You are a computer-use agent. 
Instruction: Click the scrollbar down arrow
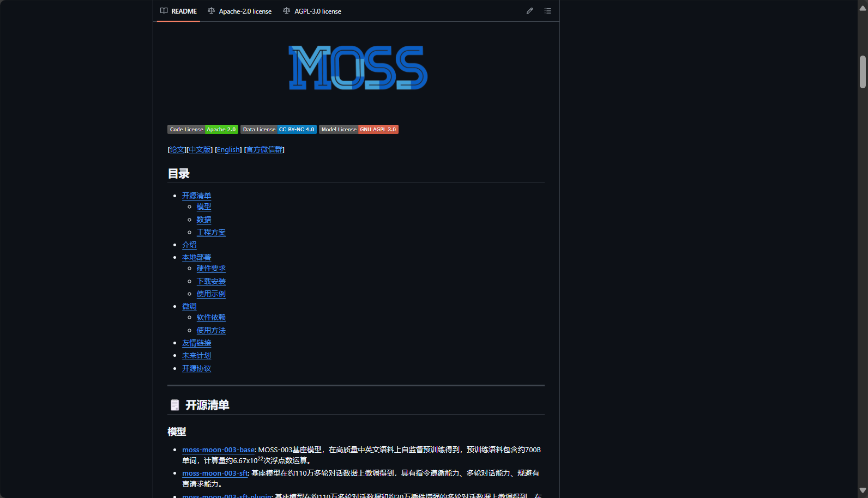(863, 490)
